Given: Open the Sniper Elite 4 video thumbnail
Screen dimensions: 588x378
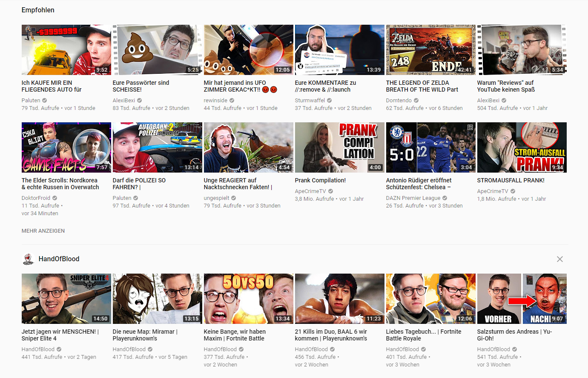Looking at the screenshot, I should click(x=66, y=299).
